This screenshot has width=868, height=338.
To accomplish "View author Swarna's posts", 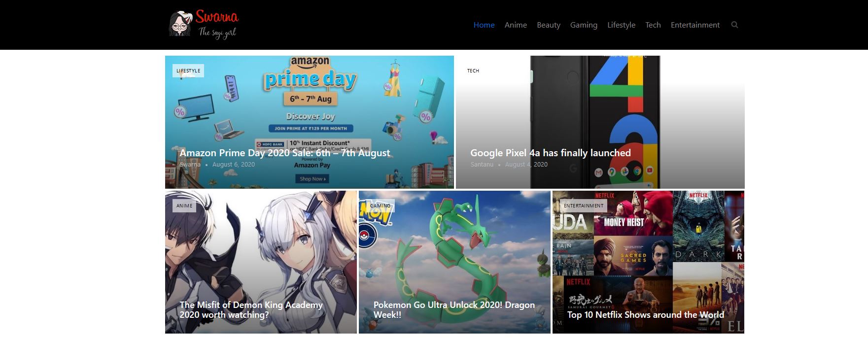I will coord(190,164).
